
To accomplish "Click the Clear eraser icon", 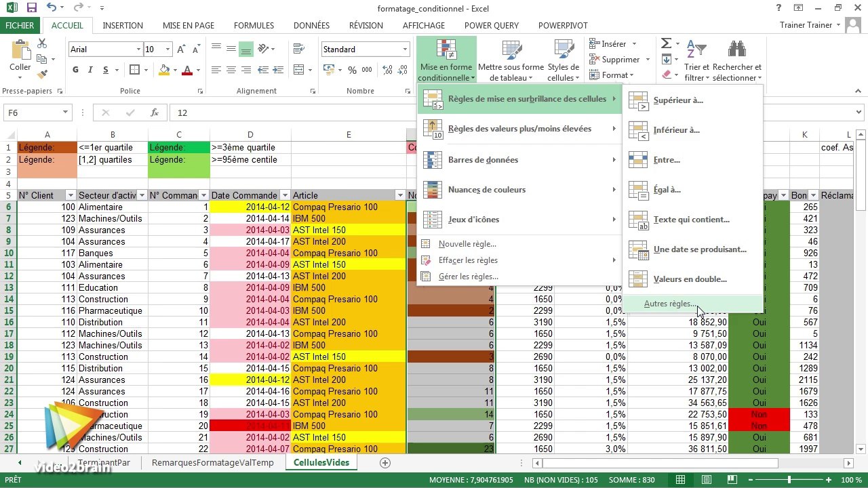I will 666,75.
